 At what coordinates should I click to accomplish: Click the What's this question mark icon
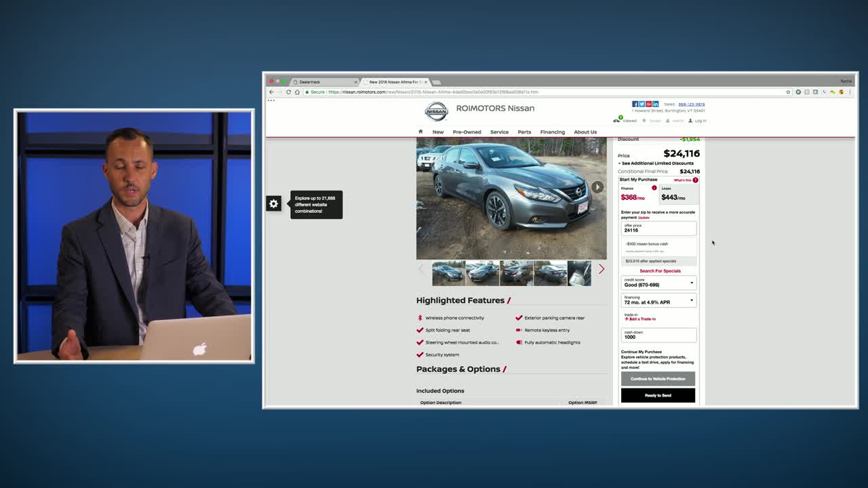pos(695,180)
